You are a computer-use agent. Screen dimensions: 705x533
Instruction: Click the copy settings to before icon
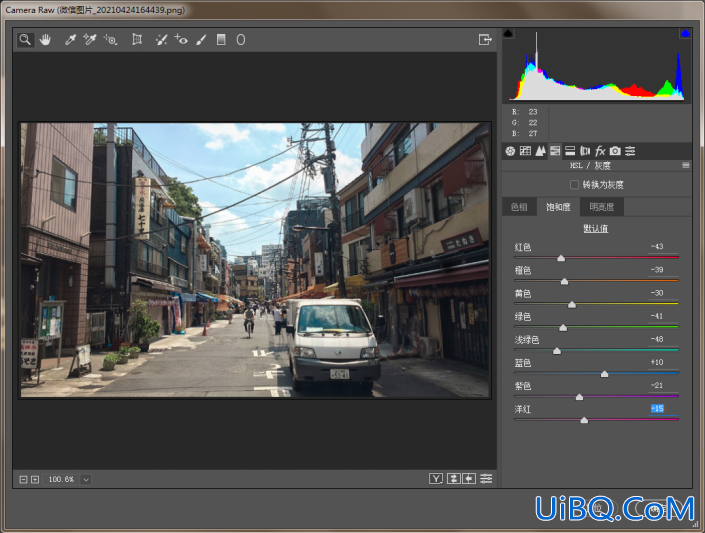pyautogui.click(x=469, y=479)
